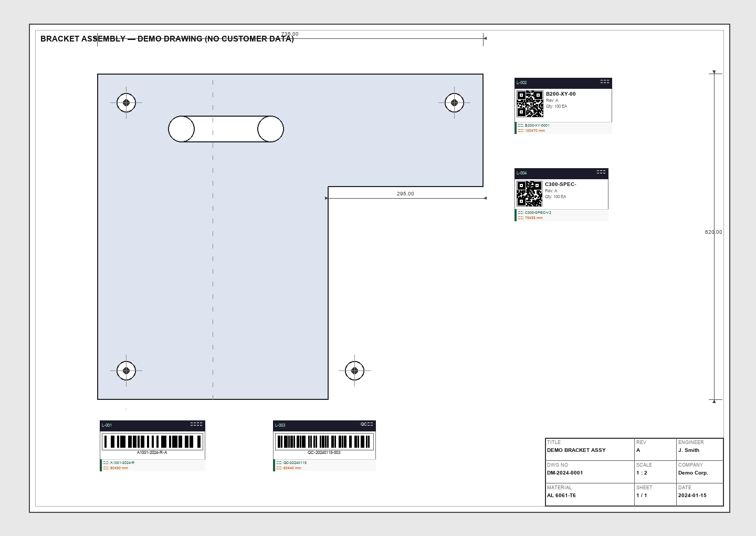Viewport: 756px width, 536px height.
Task: Click the Bracket Assembly drawing title text
Action: (x=167, y=39)
